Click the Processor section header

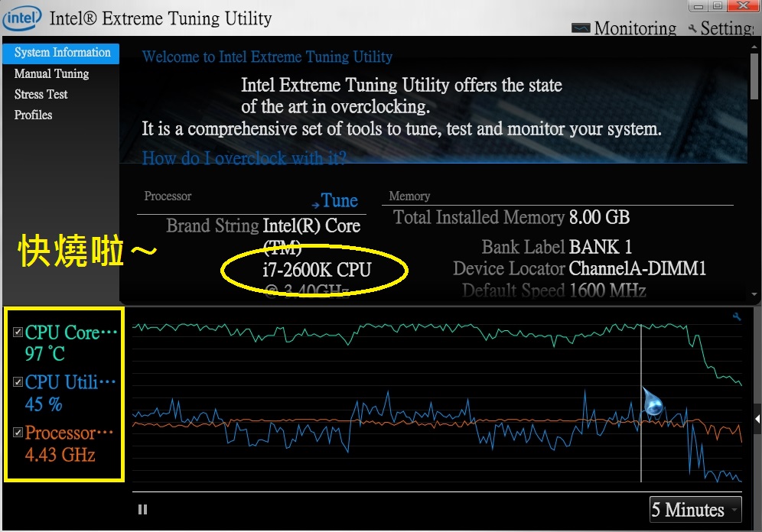pos(168,196)
